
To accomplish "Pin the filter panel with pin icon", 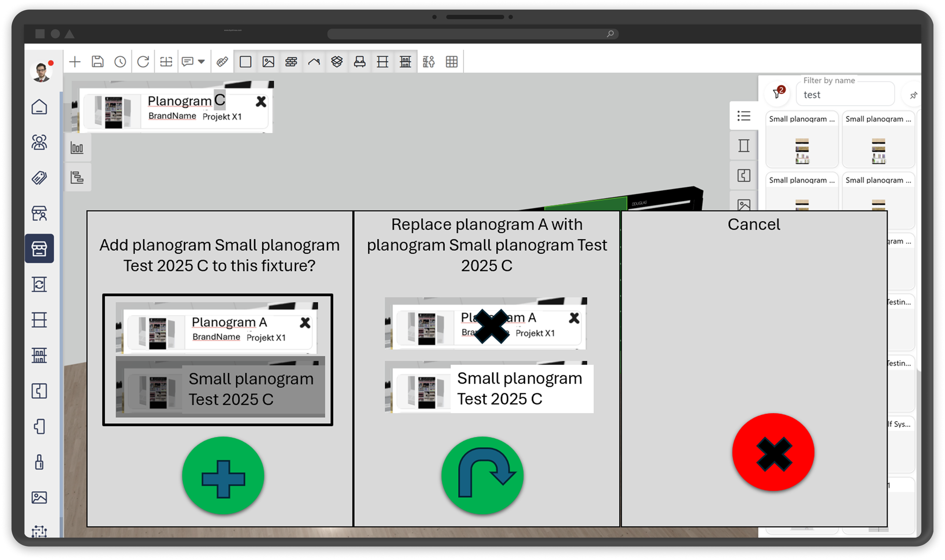I will [913, 95].
